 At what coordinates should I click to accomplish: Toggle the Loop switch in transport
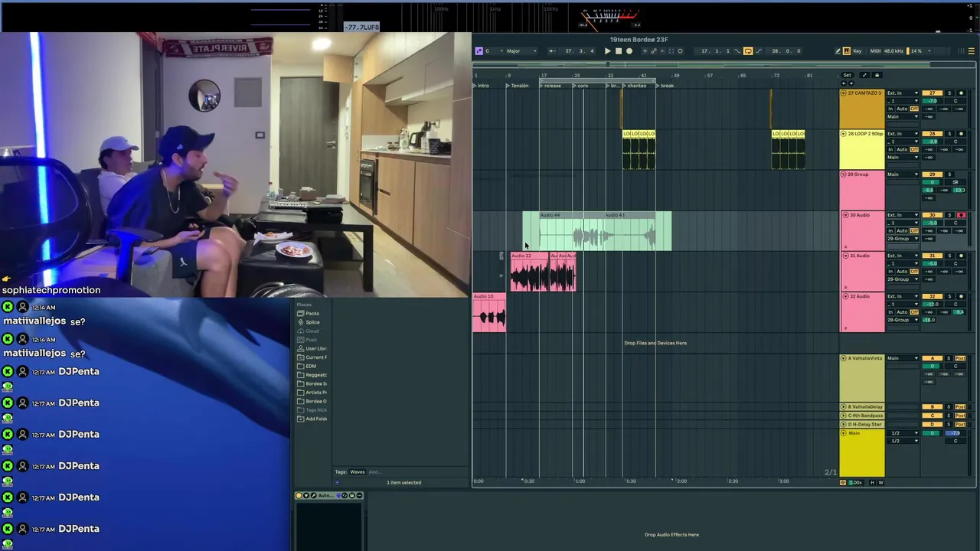pyautogui.click(x=748, y=51)
